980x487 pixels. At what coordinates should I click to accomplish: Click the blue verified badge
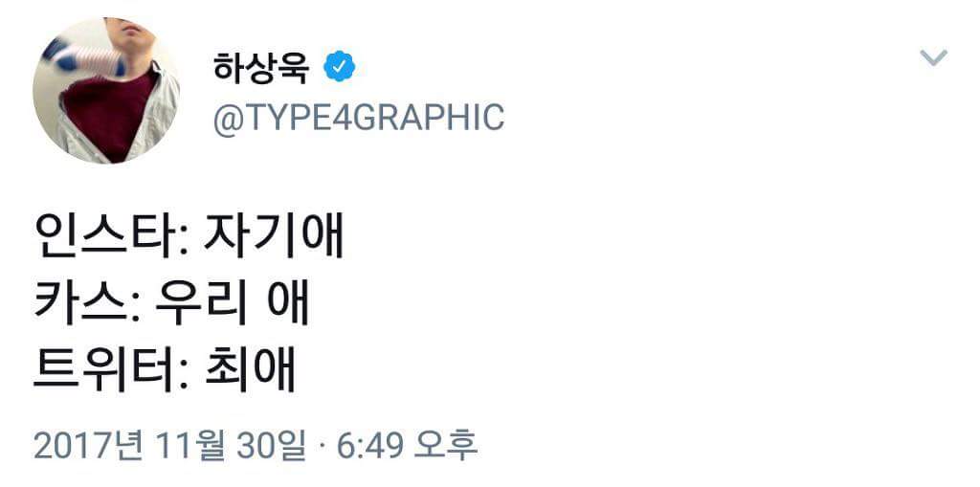point(340,67)
